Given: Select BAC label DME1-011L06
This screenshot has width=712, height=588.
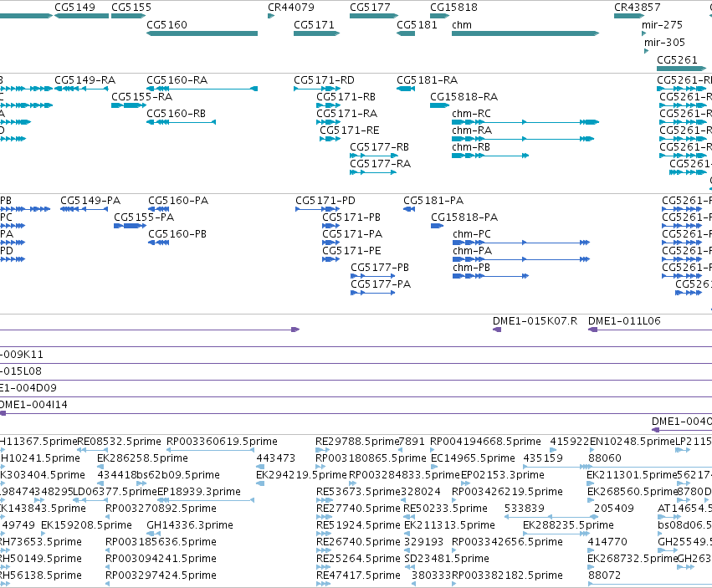Looking at the screenshot, I should click(624, 321).
